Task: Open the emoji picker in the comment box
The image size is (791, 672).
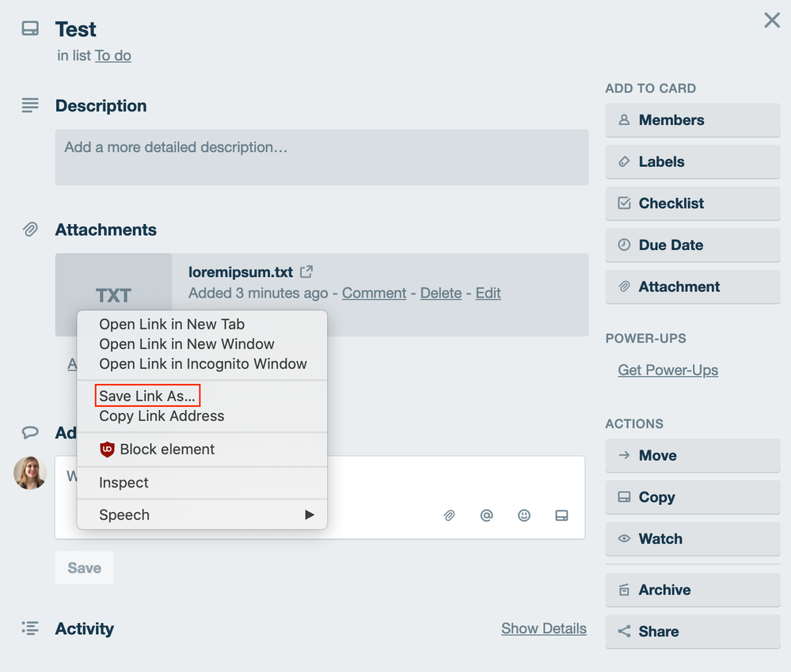Action: pyautogui.click(x=524, y=515)
